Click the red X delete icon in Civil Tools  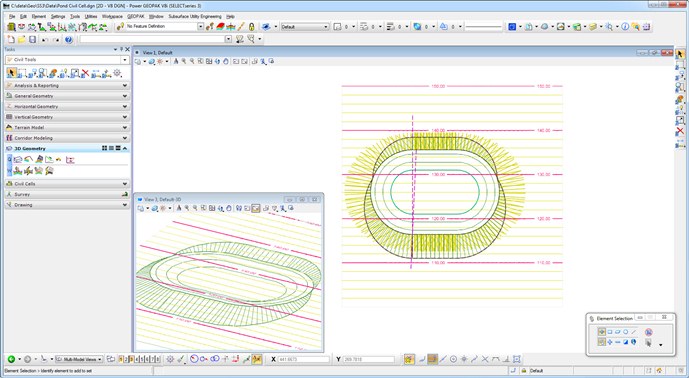(85, 73)
